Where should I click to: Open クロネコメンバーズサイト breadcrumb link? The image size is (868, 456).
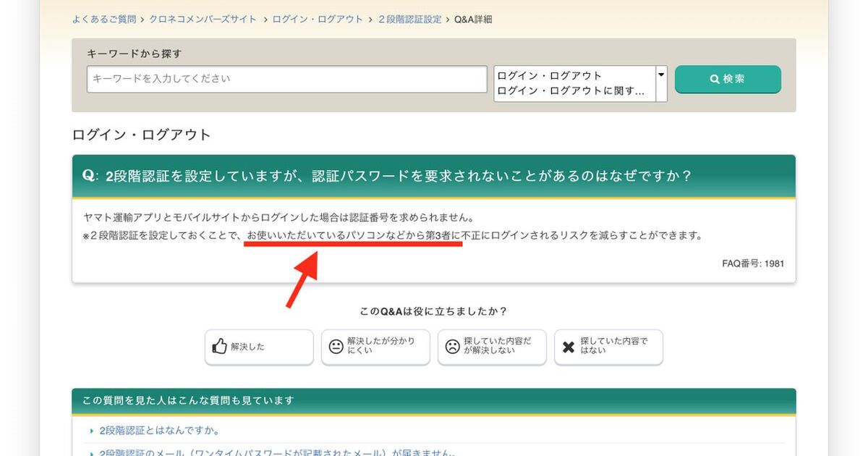(203, 20)
